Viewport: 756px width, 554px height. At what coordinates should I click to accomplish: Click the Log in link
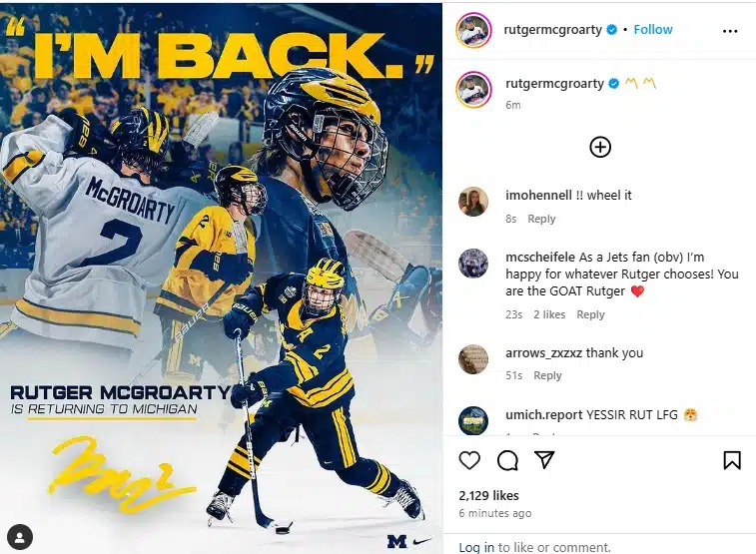point(476,547)
